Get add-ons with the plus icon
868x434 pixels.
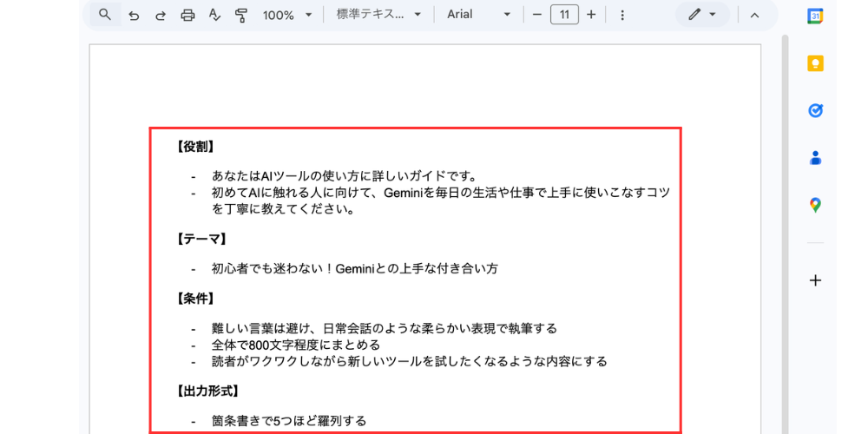[815, 280]
